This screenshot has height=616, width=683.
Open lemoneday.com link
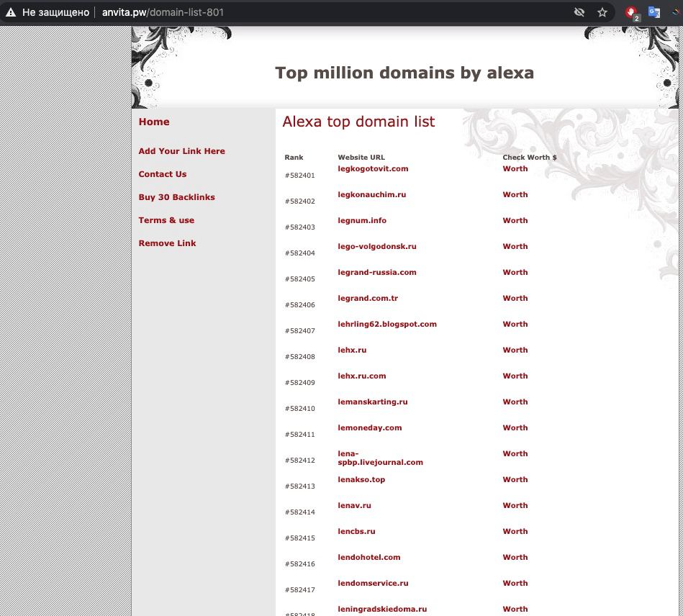tap(369, 427)
